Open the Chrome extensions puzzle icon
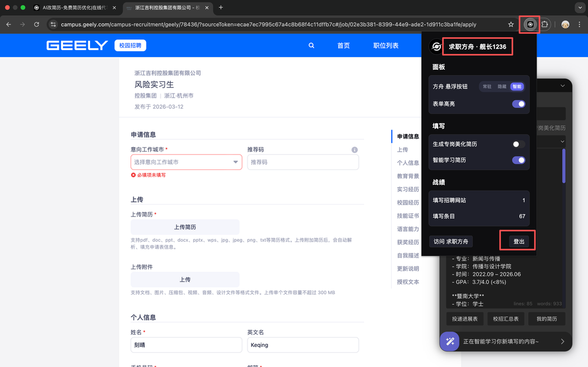Image resolution: width=588 pixels, height=367 pixels. coord(545,25)
